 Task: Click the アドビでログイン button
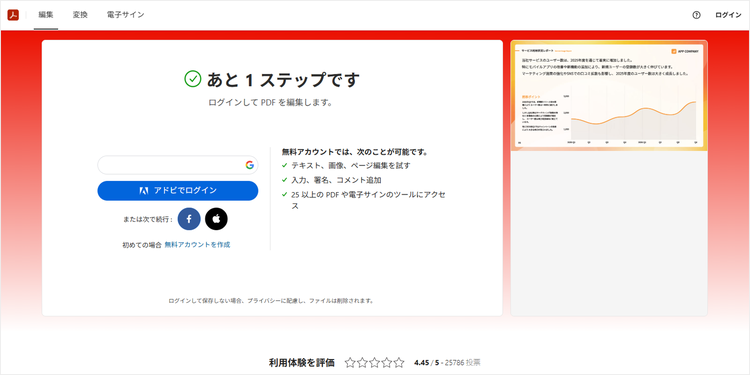(x=177, y=190)
